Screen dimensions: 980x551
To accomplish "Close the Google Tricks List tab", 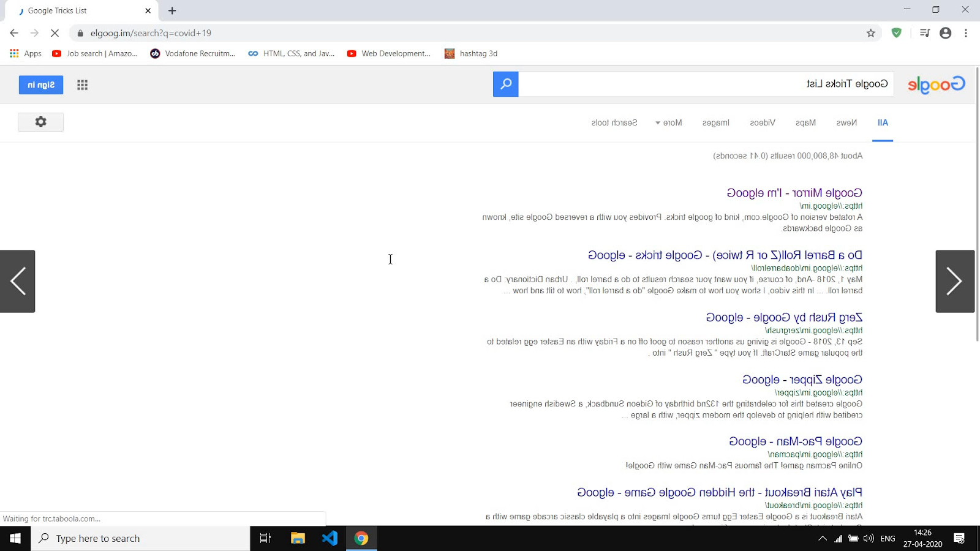I will click(148, 10).
